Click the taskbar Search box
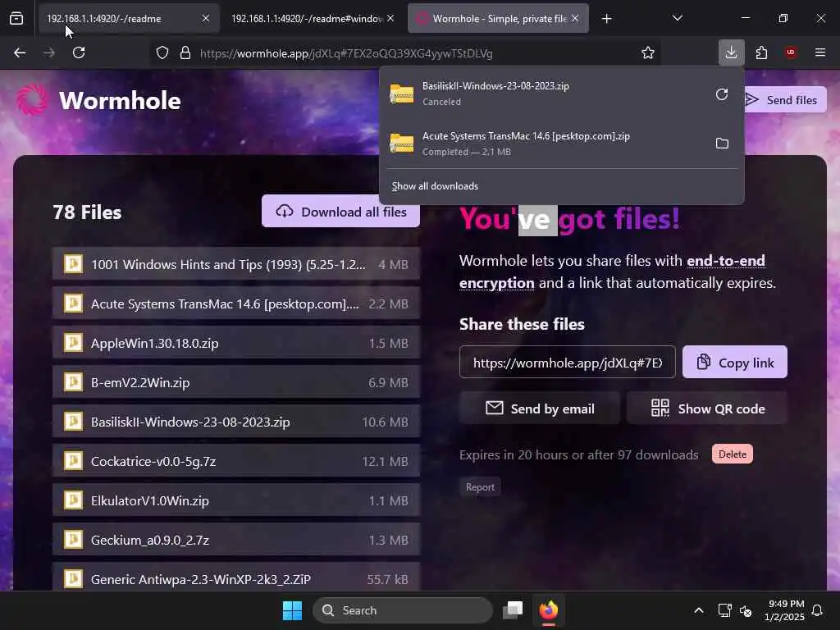This screenshot has height=630, width=840. point(402,610)
